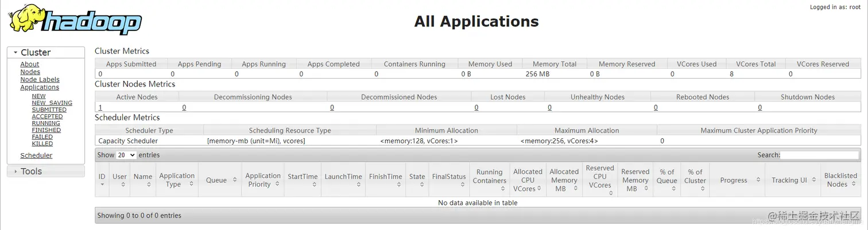Click the Rebooted Nodes count link
This screenshot has width=868, height=230.
656,107
